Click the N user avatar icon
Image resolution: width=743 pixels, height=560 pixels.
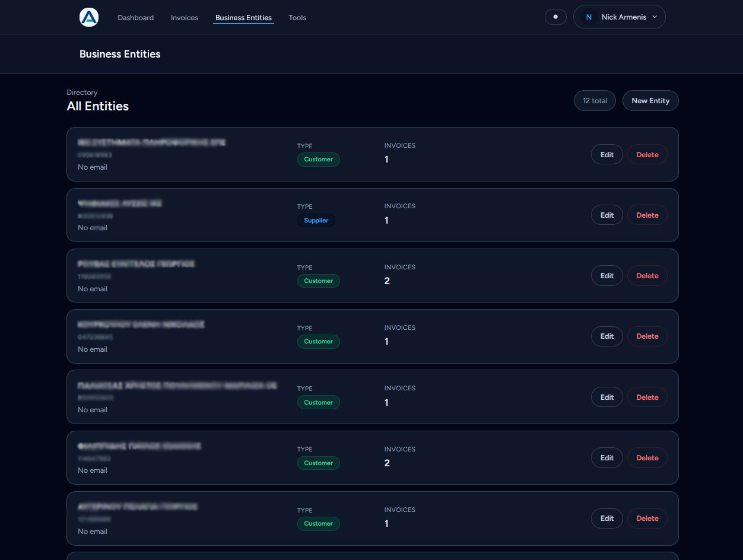click(x=589, y=17)
